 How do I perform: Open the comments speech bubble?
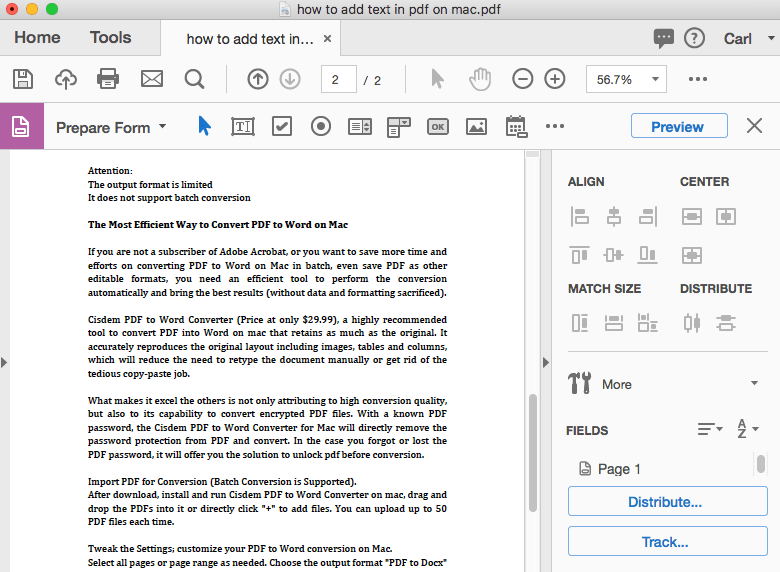pyautogui.click(x=664, y=38)
